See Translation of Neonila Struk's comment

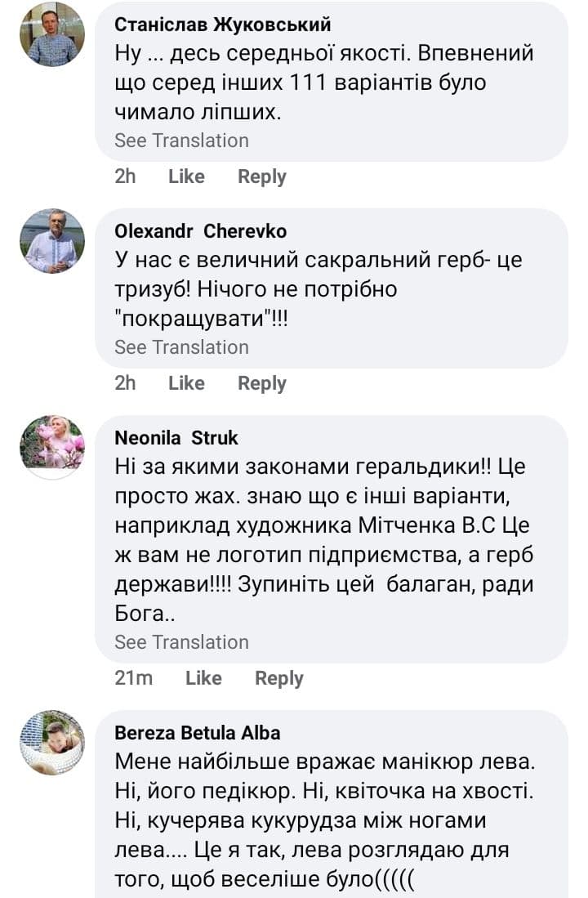click(181, 642)
